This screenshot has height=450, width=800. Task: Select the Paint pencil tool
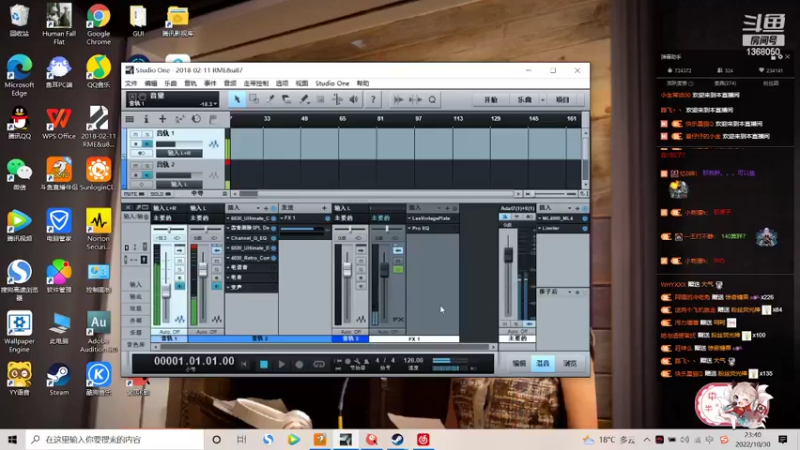[x=304, y=99]
